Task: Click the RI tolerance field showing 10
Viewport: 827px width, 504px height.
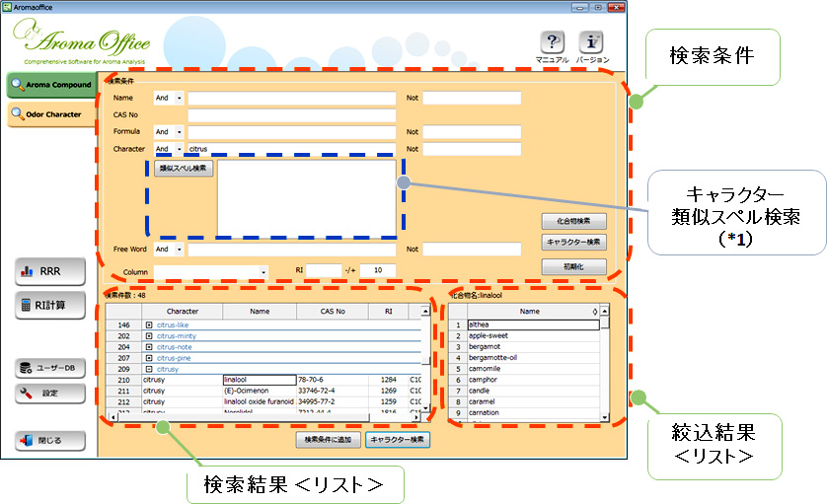Action: click(378, 270)
